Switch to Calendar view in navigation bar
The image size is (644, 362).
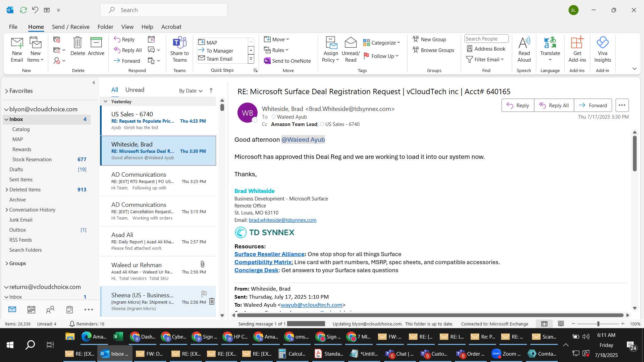31,309
